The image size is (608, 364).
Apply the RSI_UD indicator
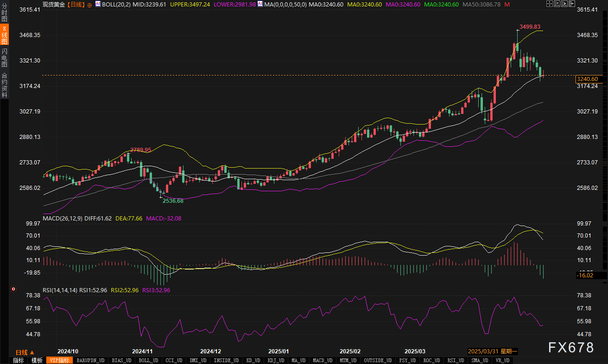(455, 360)
